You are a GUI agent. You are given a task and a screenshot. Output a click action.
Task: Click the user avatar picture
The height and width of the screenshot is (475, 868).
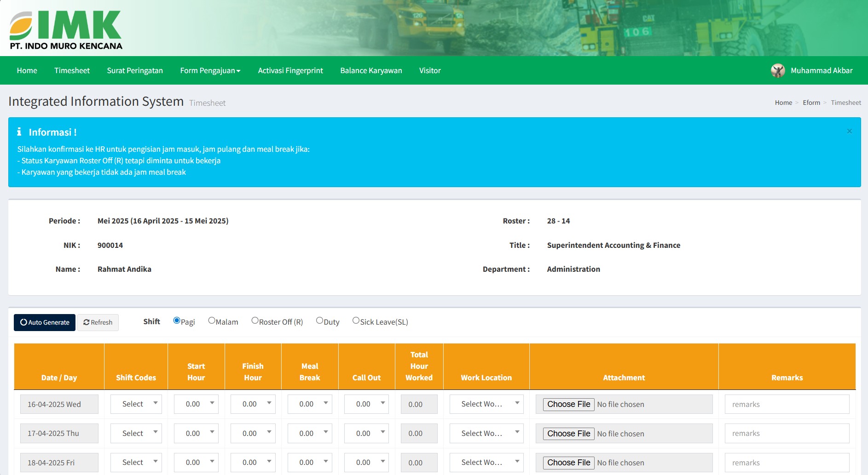point(778,70)
